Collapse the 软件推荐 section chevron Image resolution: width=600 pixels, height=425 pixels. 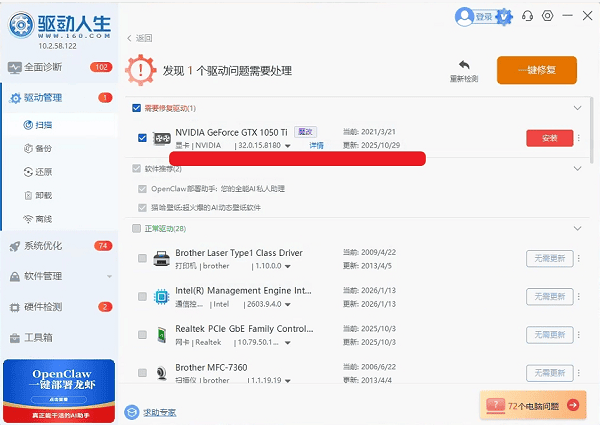[577, 168]
